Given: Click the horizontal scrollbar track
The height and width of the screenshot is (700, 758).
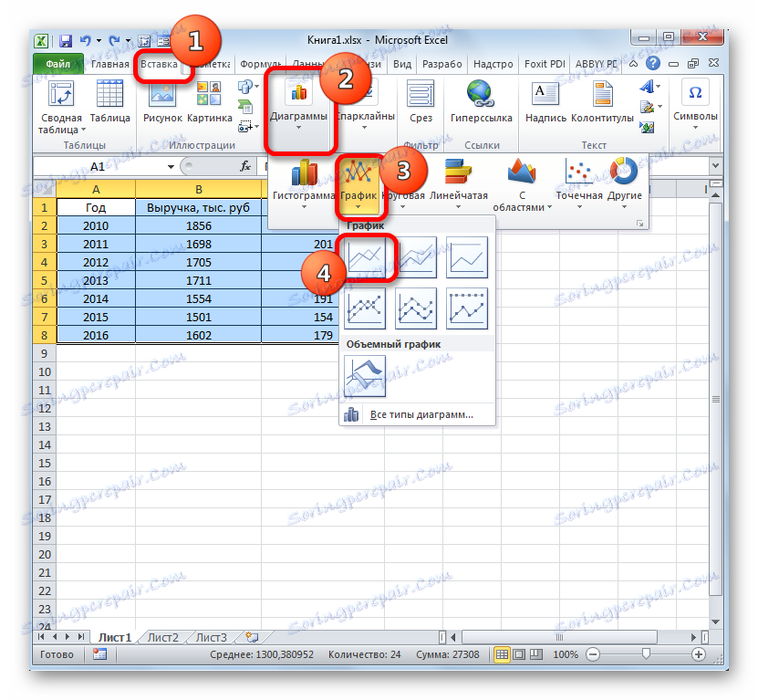Looking at the screenshot, I should [559, 637].
